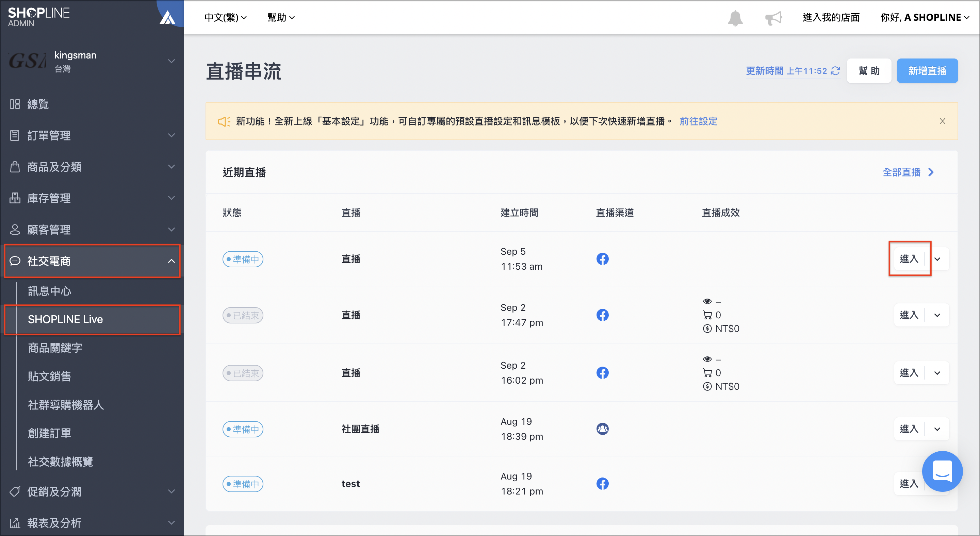Click Facebook icon in Sep 2 17:47 row
The image size is (980, 536).
click(x=602, y=315)
